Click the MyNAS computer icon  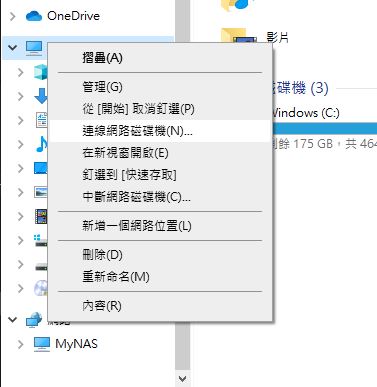click(42, 344)
